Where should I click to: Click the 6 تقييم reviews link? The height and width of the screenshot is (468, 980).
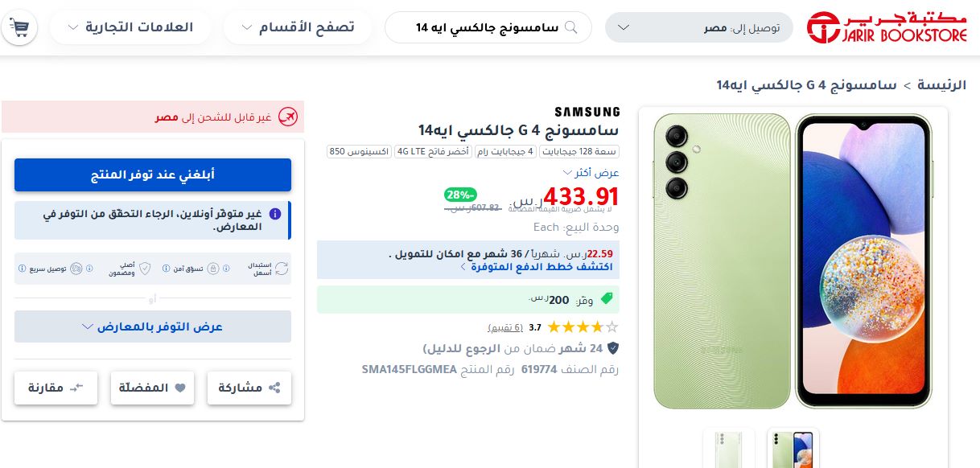505,327
